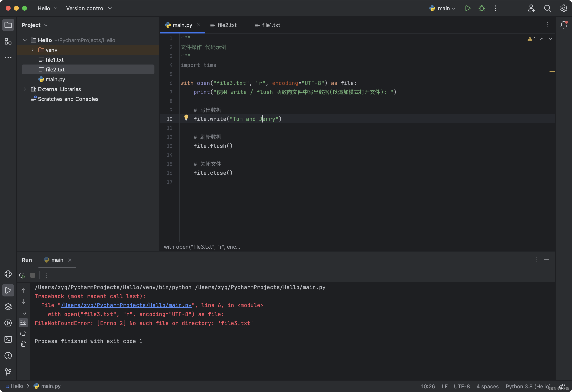Click the scroll up arrow in editor gutter
Image resolution: width=572 pixels, height=392 pixels.
coord(542,39)
